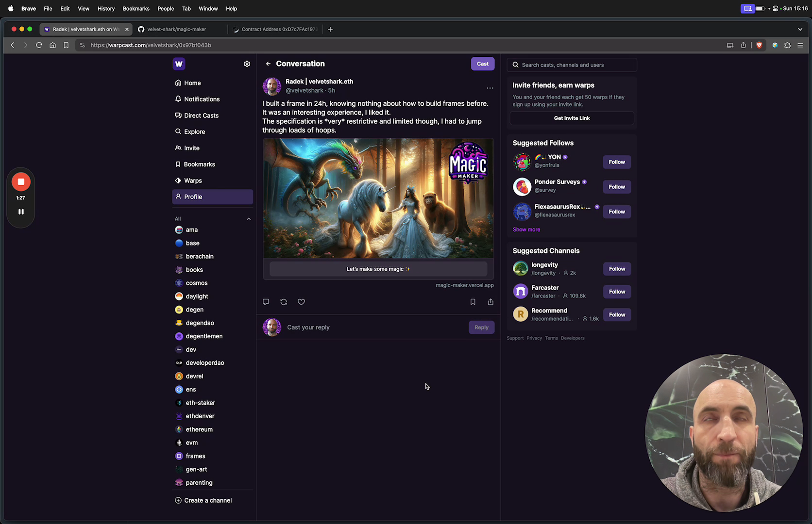Image resolution: width=812 pixels, height=524 pixels.
Task: Go back with the Conversation arrow
Action: (268, 64)
